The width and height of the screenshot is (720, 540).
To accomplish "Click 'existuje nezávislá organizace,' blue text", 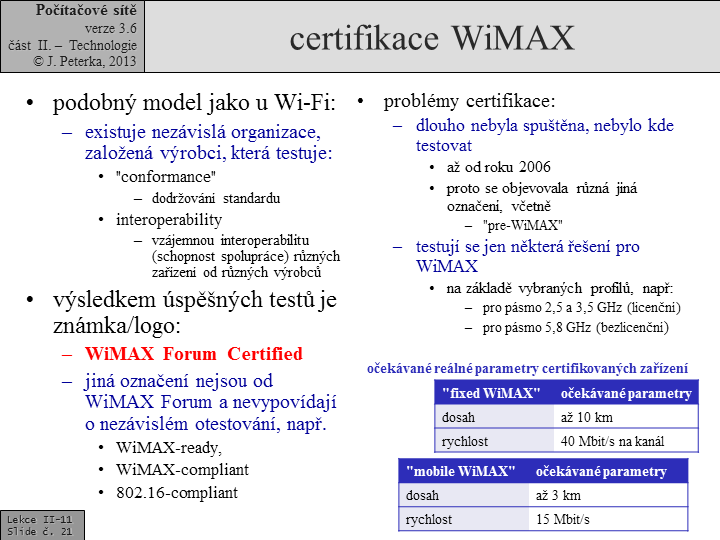I will click(202, 132).
